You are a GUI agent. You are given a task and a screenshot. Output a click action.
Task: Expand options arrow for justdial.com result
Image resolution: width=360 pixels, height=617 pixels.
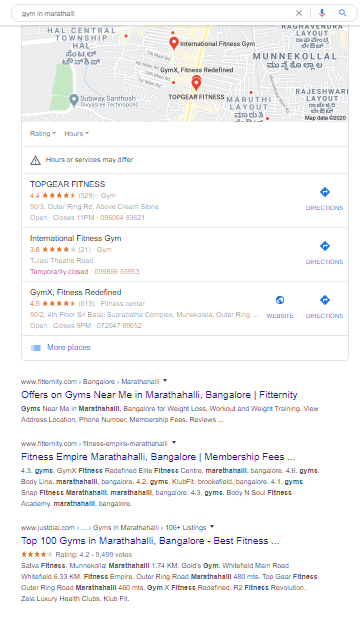coord(212,526)
